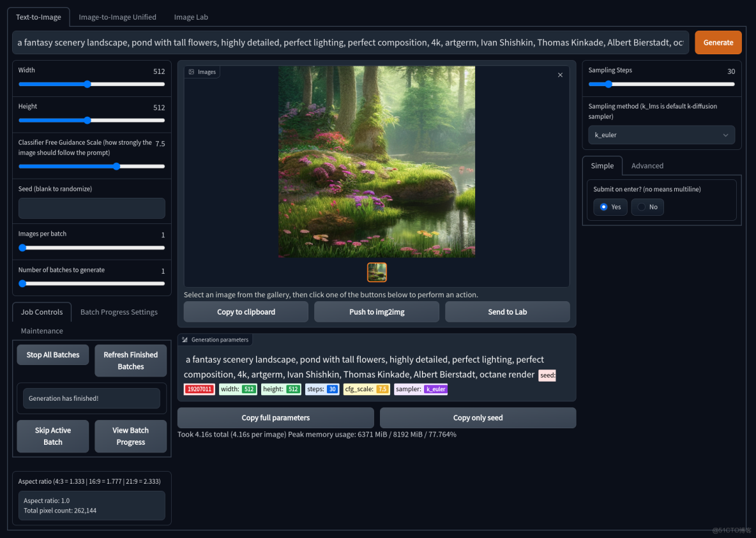Switch to the Image-to-Image Unified tab
This screenshot has width=756, height=538.
click(117, 17)
